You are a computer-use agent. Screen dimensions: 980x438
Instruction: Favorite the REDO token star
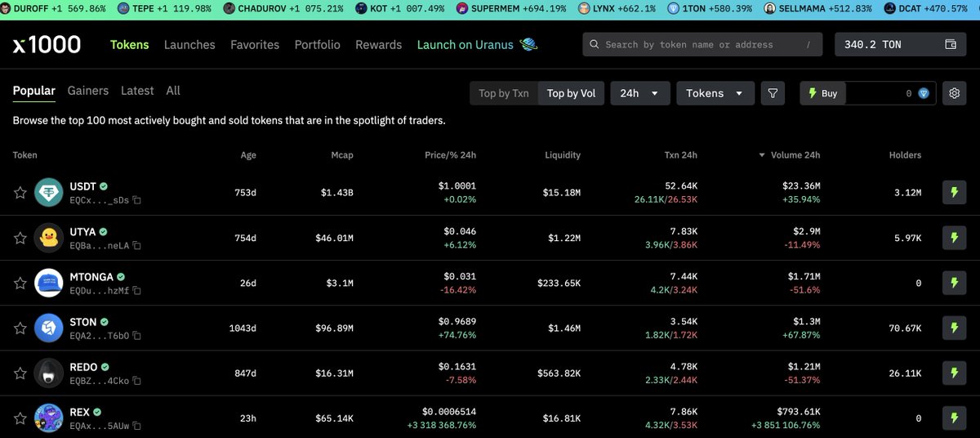(x=20, y=373)
